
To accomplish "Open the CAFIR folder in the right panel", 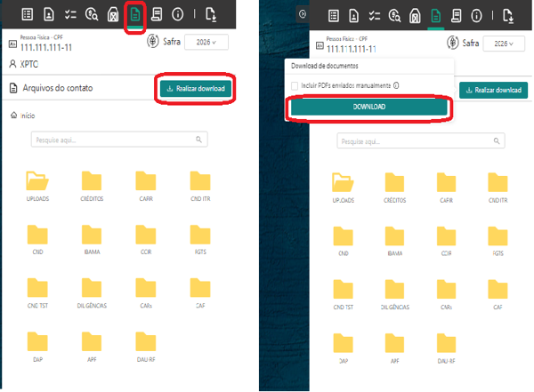I will (x=446, y=188).
